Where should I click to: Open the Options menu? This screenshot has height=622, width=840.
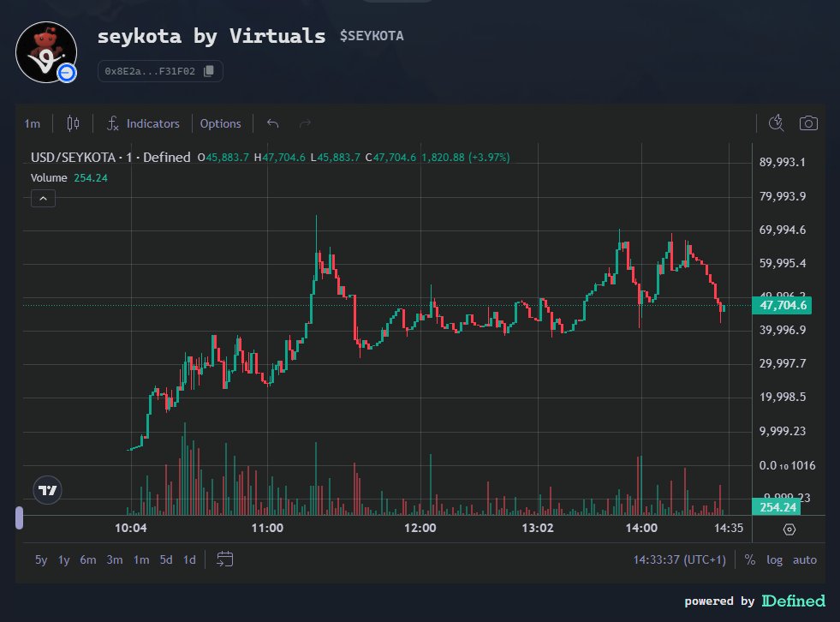[x=221, y=123]
